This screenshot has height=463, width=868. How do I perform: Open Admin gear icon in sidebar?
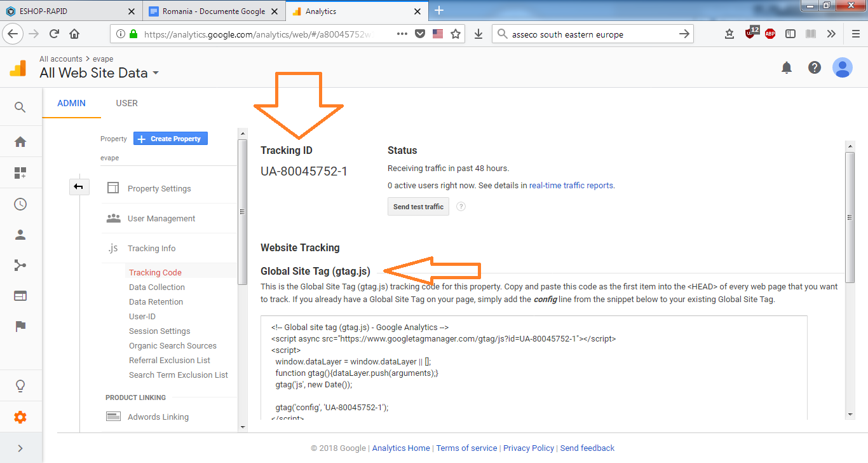pyautogui.click(x=20, y=417)
